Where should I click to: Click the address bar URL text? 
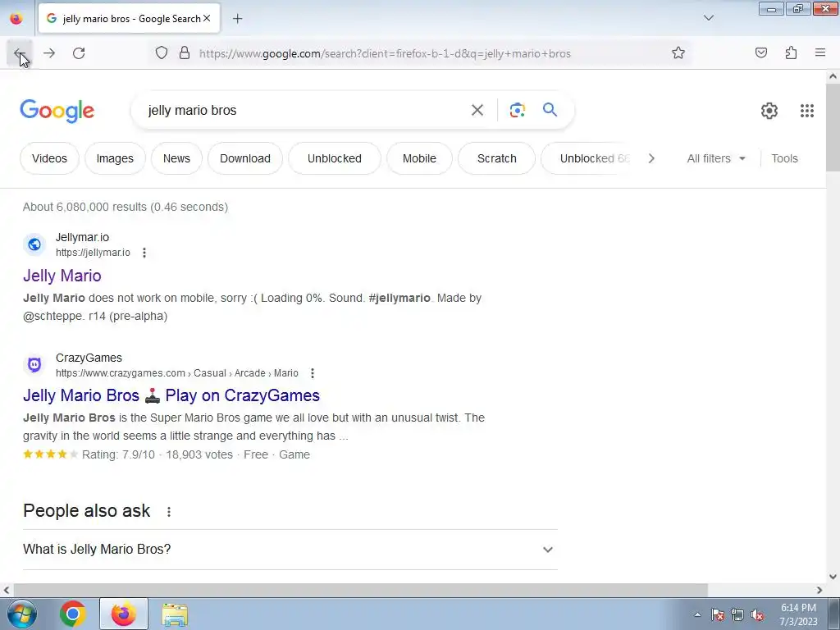(385, 53)
